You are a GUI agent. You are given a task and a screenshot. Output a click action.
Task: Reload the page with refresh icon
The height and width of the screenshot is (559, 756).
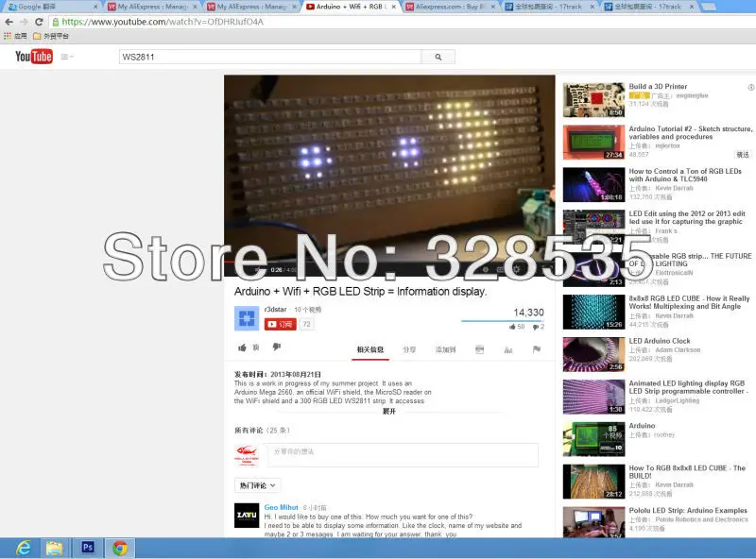click(39, 22)
